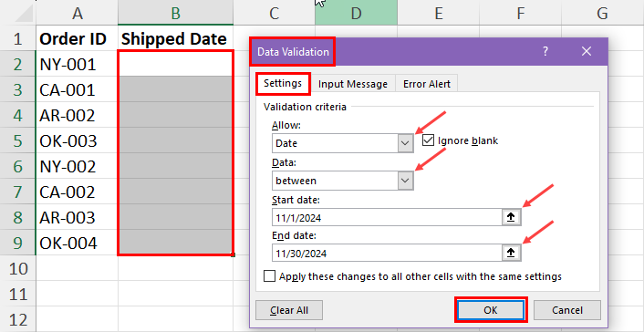Click the Cancel button
This screenshot has height=332, width=644.
pos(567,310)
